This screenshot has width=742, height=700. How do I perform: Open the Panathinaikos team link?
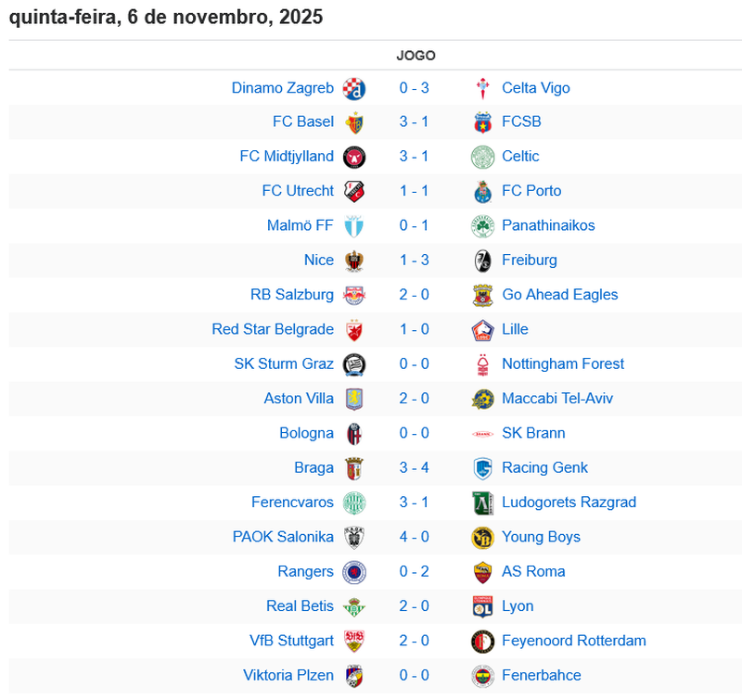[548, 226]
